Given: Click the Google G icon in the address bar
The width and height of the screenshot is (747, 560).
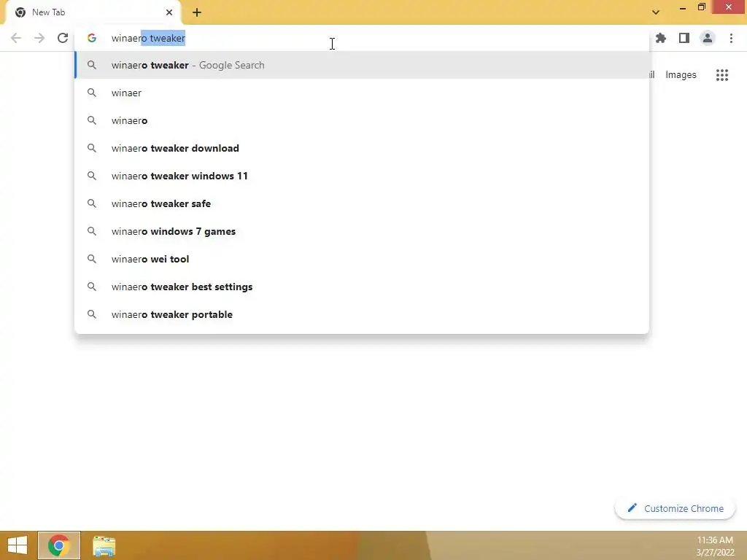Looking at the screenshot, I should click(x=92, y=38).
